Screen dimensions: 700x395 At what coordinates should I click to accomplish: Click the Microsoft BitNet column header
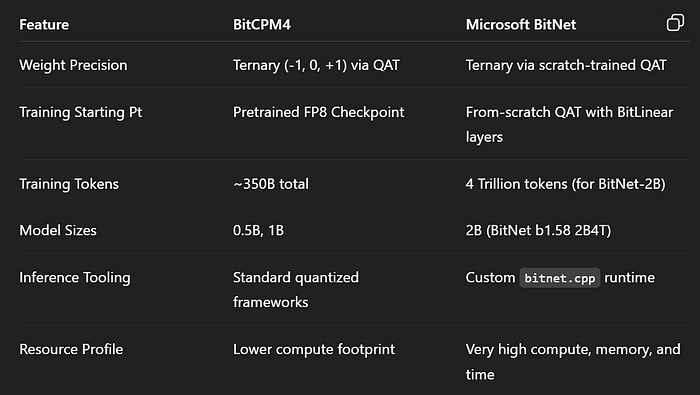[x=521, y=25]
